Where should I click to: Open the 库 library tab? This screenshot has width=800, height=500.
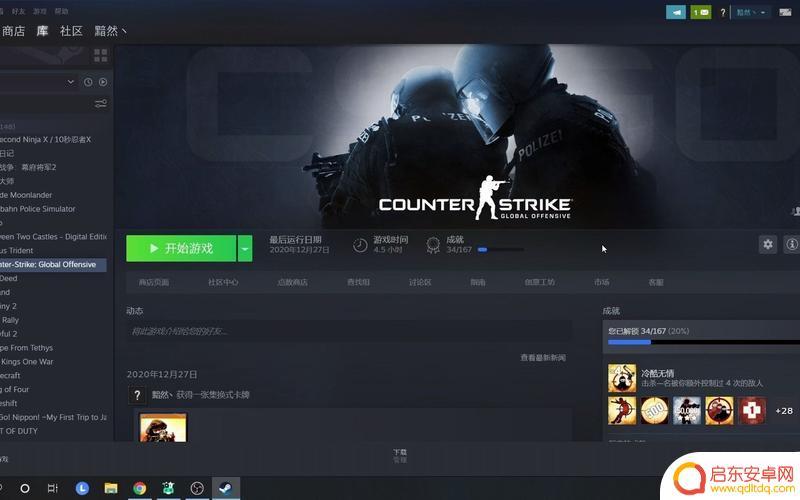coord(42,31)
